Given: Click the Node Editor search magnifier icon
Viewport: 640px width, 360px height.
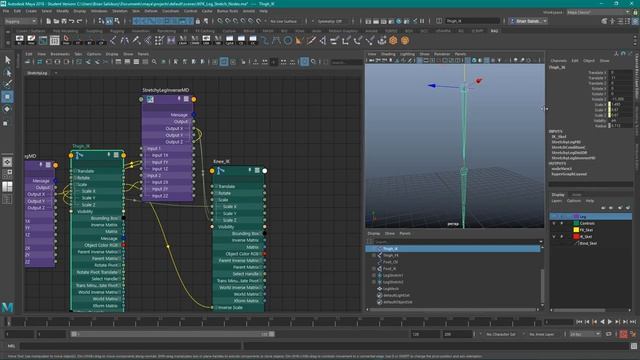Looking at the screenshot, I should click(154, 62).
